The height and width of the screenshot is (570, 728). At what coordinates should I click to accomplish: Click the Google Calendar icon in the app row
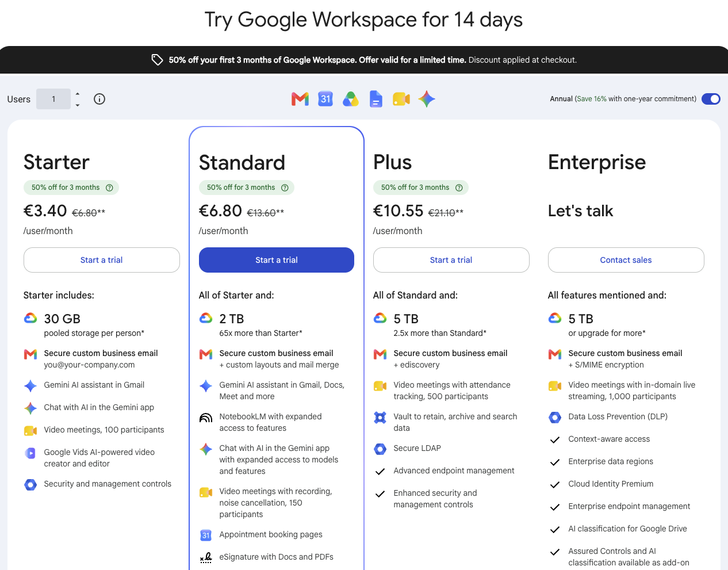point(325,99)
